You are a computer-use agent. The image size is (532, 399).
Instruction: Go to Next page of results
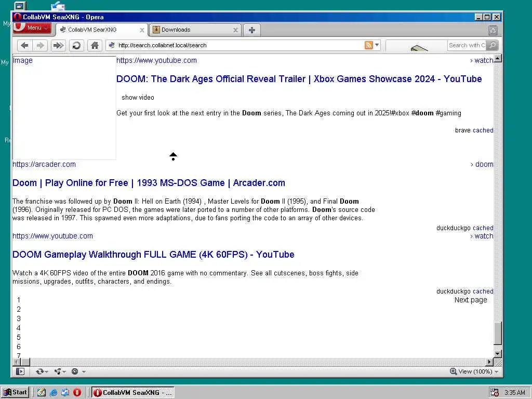pos(471,300)
